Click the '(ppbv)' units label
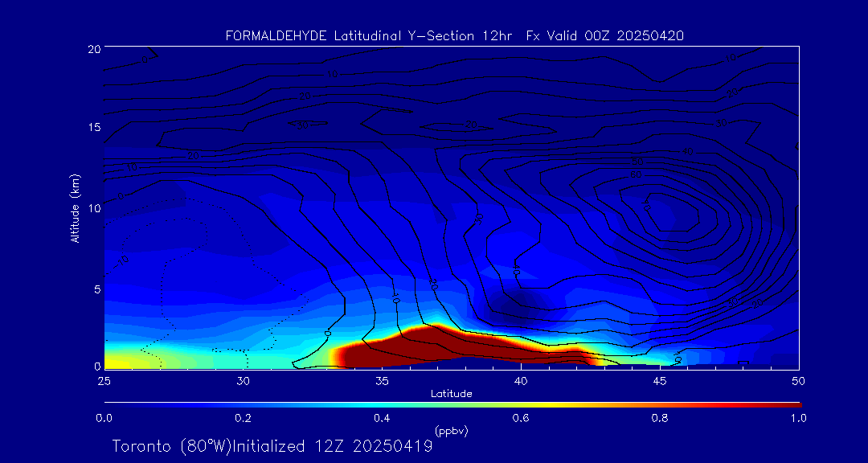The width and height of the screenshot is (868, 463). (452, 430)
